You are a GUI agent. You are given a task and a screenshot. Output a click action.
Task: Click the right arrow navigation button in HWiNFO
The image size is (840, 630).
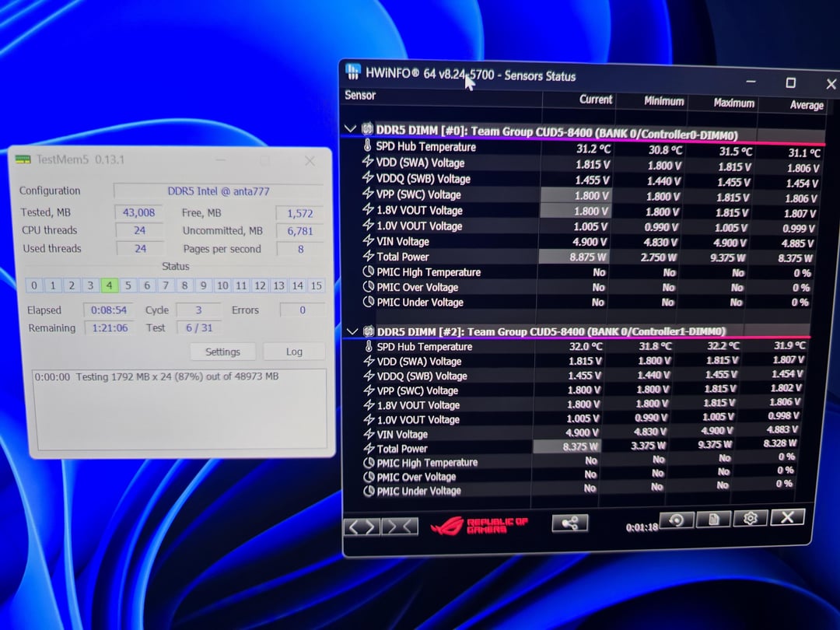coord(371,527)
